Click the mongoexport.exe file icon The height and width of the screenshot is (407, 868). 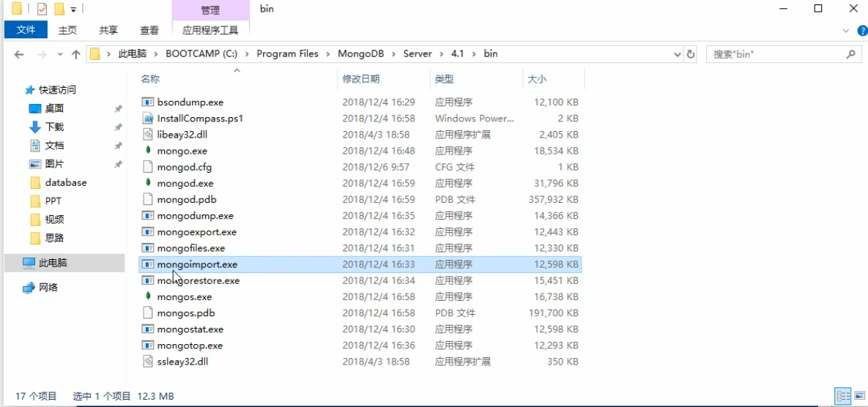click(x=147, y=232)
